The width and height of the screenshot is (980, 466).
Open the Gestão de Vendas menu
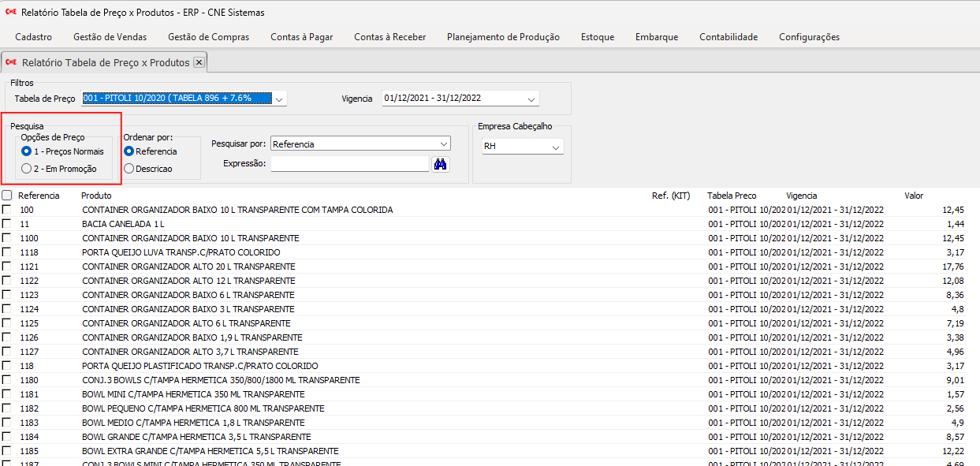click(x=110, y=37)
